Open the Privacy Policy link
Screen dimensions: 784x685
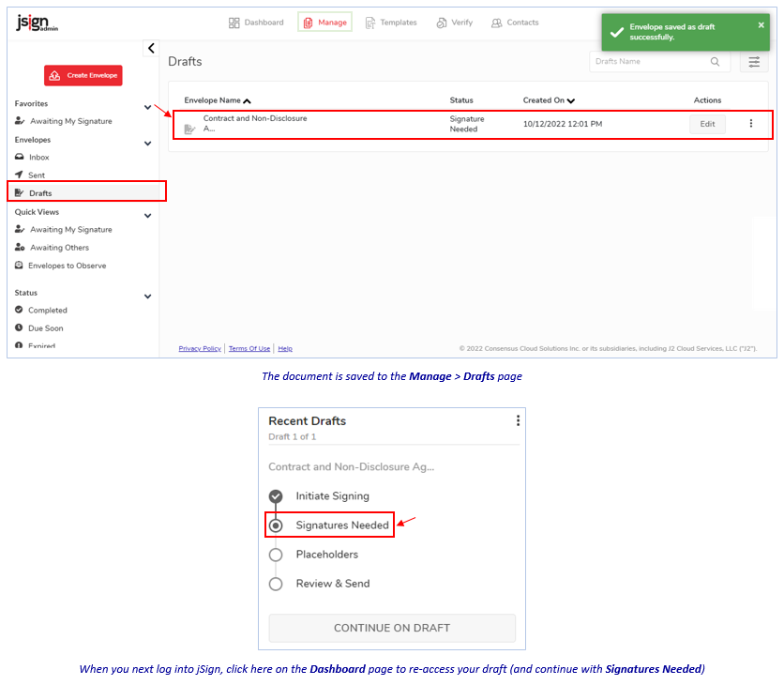[200, 349]
